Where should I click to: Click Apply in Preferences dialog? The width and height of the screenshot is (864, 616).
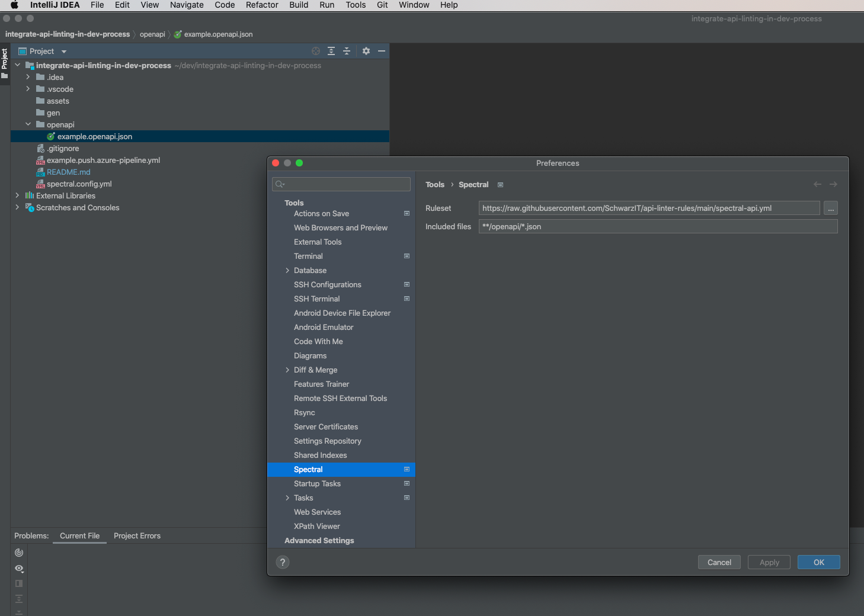(x=769, y=562)
